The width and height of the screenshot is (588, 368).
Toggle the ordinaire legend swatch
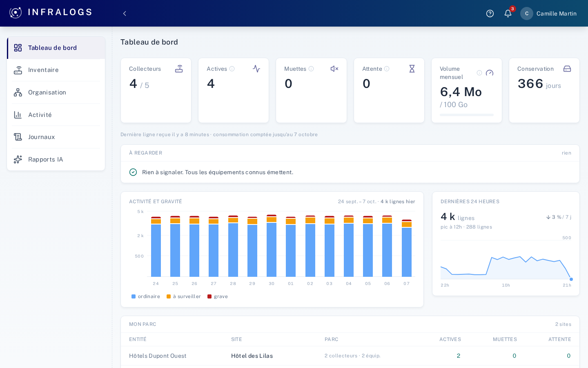[134, 296]
